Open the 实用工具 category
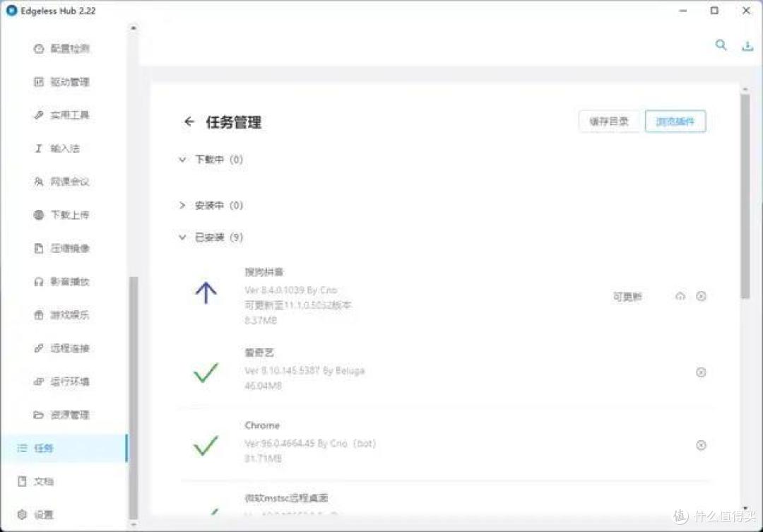The image size is (763, 532). (x=69, y=115)
